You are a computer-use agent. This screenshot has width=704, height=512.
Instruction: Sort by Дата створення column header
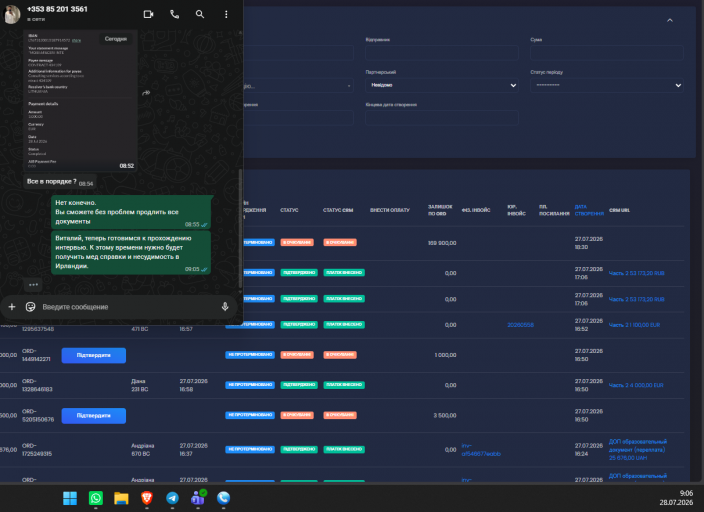[x=589, y=210]
